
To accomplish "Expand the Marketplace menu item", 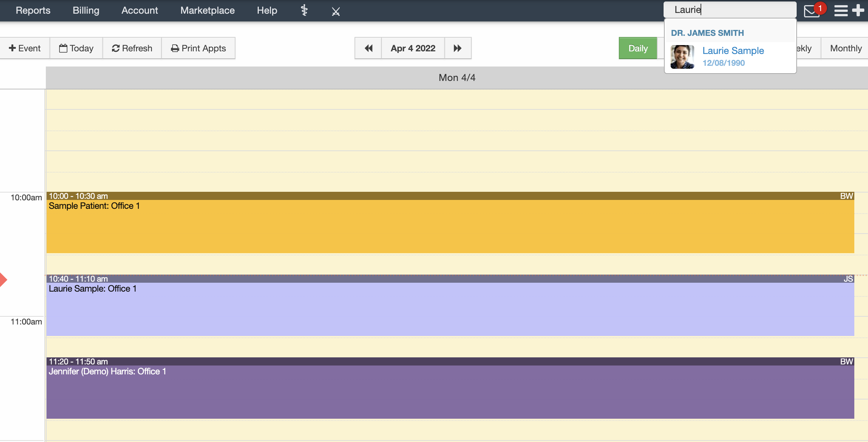I will (x=208, y=10).
